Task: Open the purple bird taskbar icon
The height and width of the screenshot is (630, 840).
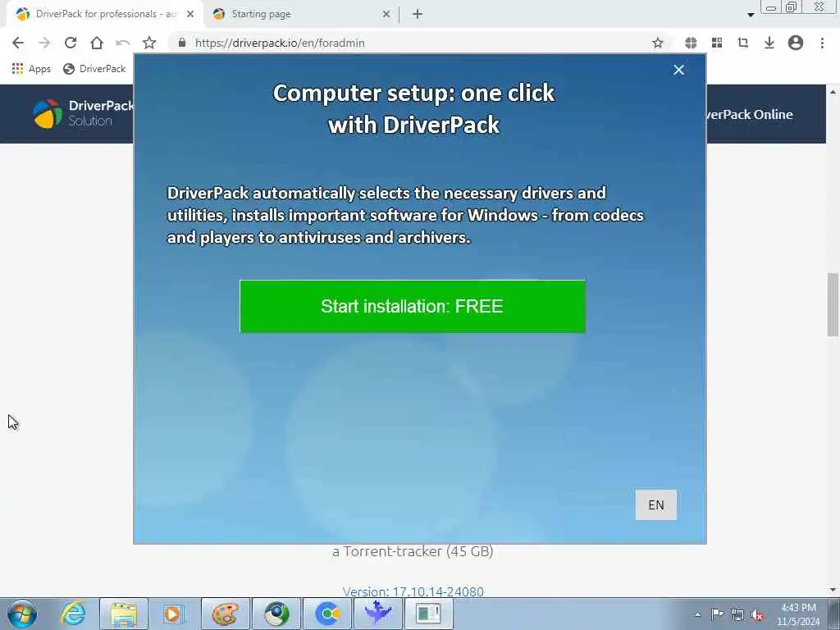Action: (377, 614)
